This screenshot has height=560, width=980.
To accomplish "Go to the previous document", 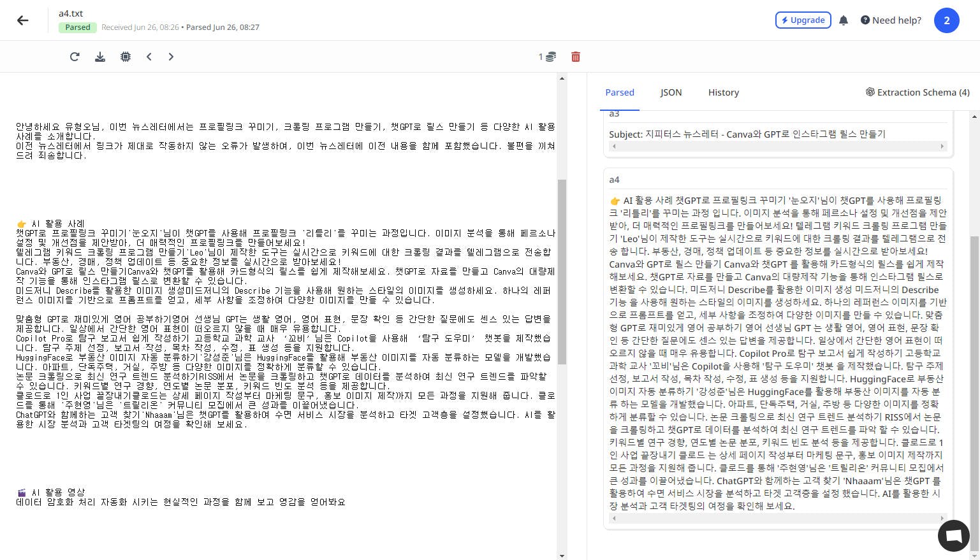I will pos(149,57).
